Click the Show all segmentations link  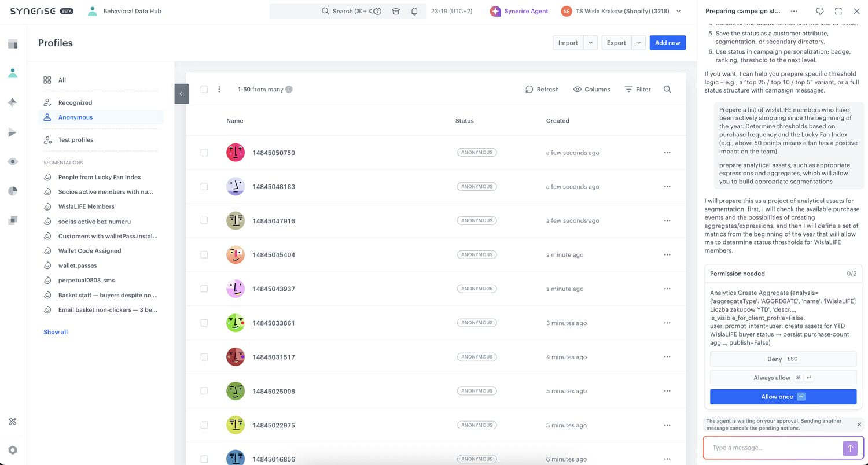pyautogui.click(x=56, y=332)
